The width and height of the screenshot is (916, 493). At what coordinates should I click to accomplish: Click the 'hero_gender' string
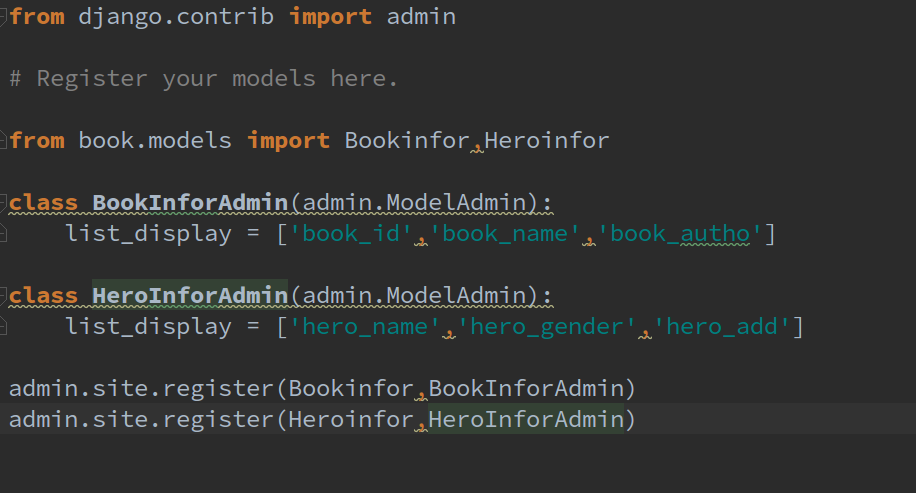tap(547, 327)
